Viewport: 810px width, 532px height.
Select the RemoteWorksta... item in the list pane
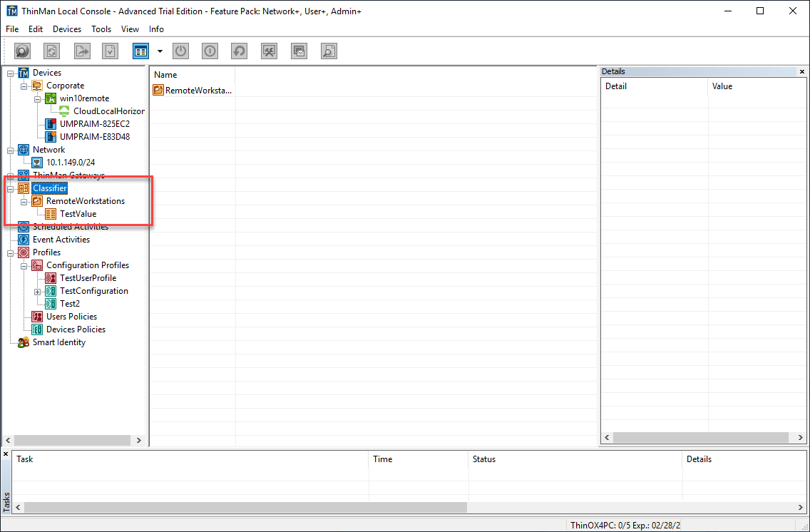click(193, 91)
